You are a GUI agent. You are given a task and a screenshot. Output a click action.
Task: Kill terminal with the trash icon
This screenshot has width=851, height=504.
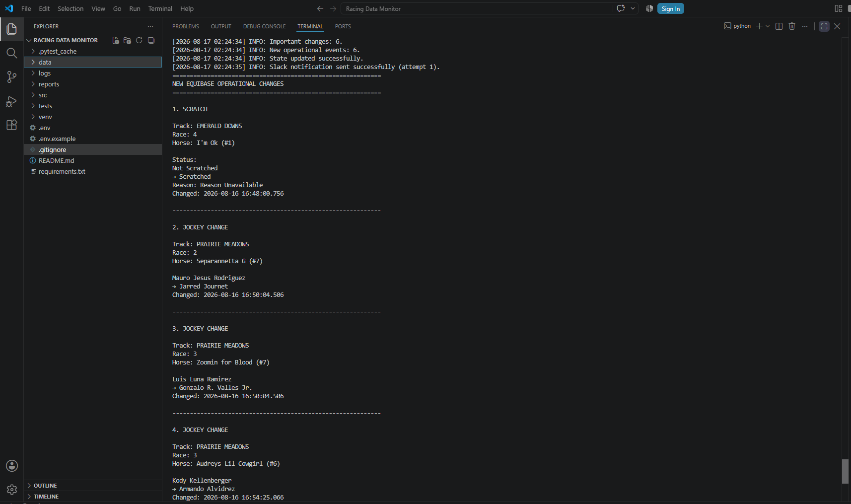(x=792, y=26)
